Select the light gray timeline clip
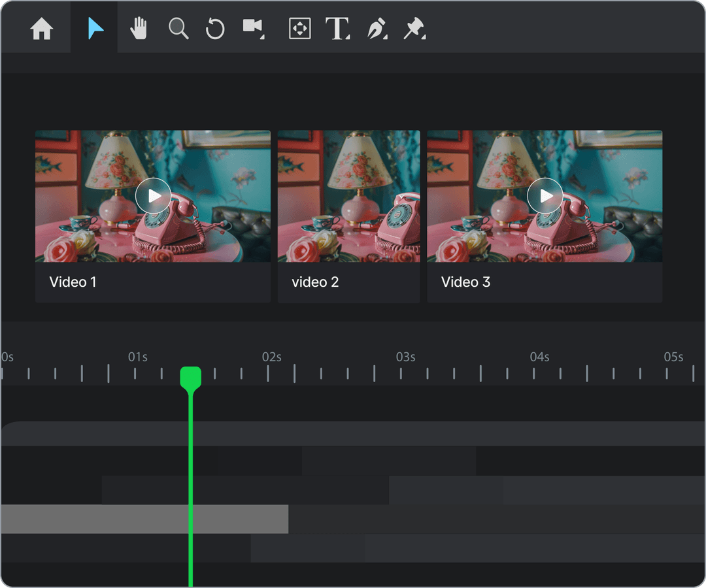Image resolution: width=706 pixels, height=588 pixels. pos(144,519)
